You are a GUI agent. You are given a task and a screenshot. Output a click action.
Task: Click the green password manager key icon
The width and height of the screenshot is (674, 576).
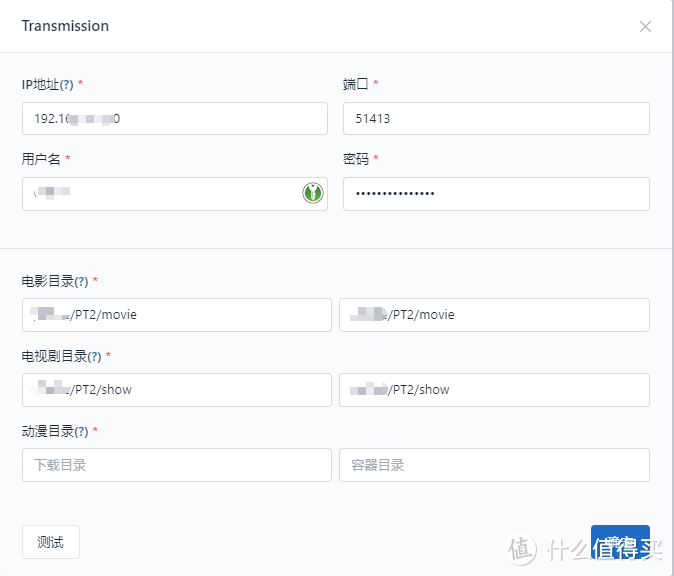click(x=313, y=193)
